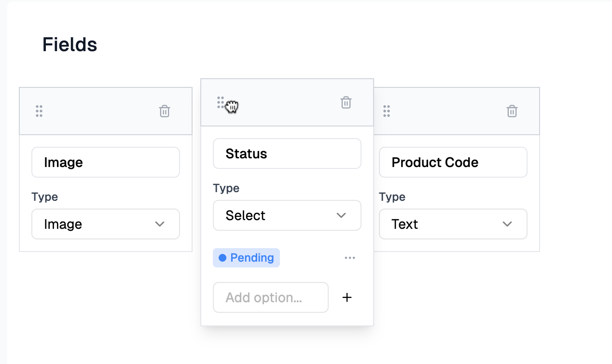
Task: Click the plus icon to add an option
Action: coord(347,297)
